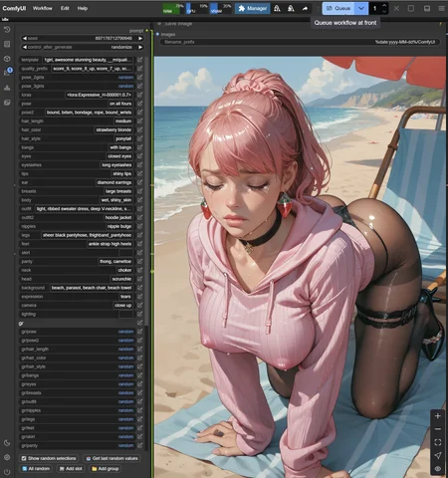Click the quality_prefix text field

tap(92, 69)
